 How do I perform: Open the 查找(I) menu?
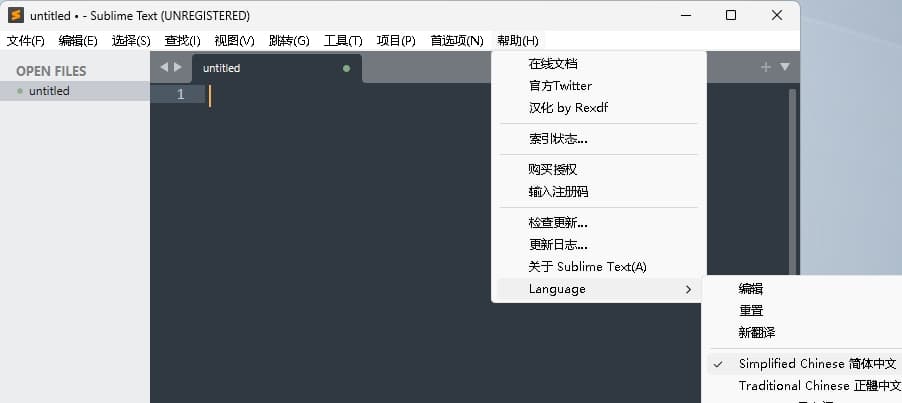tap(182, 41)
